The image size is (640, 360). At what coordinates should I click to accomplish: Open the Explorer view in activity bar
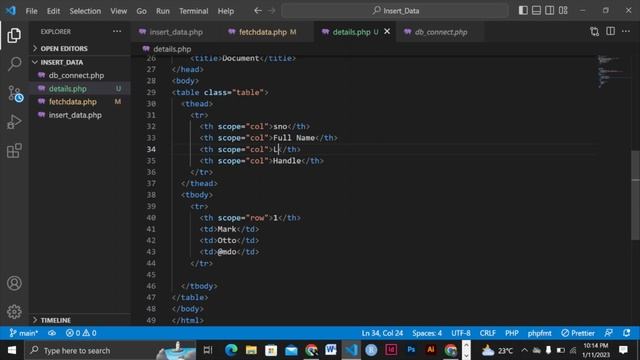click(14, 36)
